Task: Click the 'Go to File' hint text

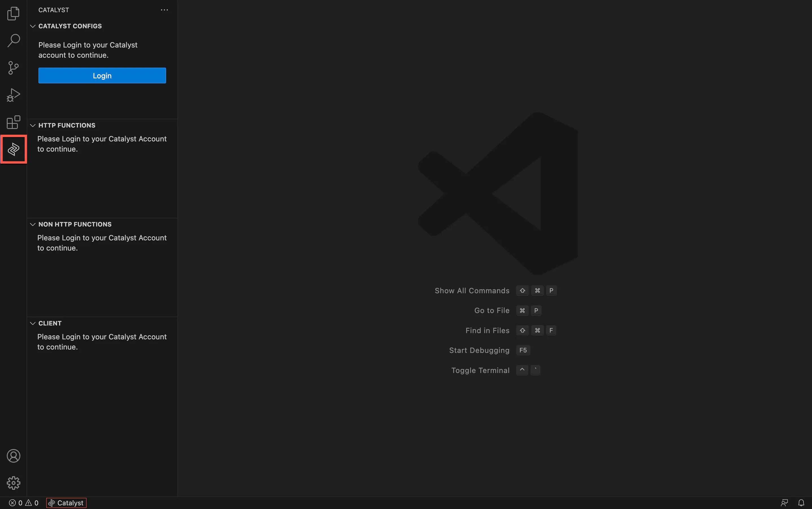Action: tap(492, 310)
